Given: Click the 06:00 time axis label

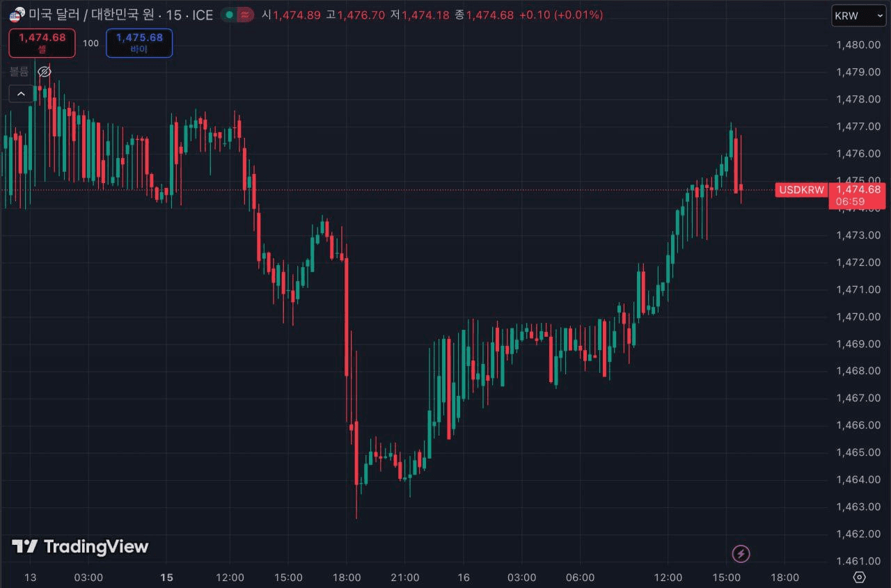Looking at the screenshot, I should 581,578.
